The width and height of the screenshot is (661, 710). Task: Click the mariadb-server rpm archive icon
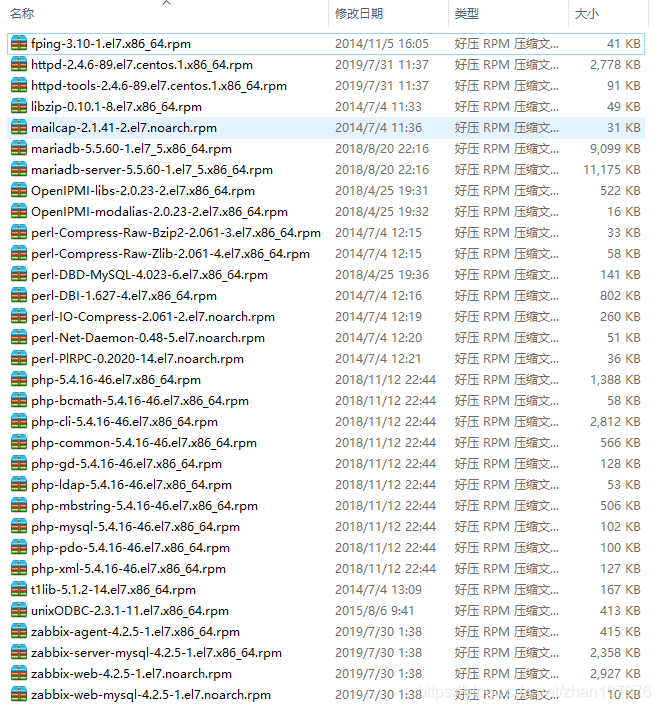(x=19, y=169)
